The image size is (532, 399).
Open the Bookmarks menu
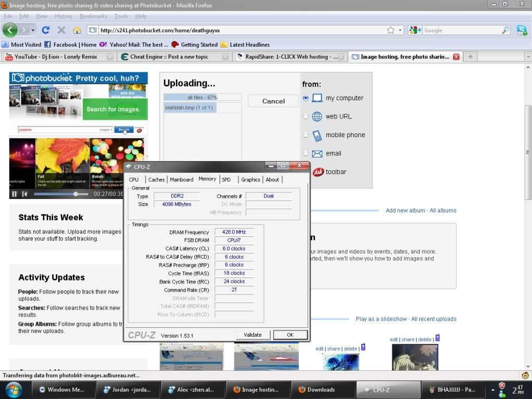click(93, 16)
